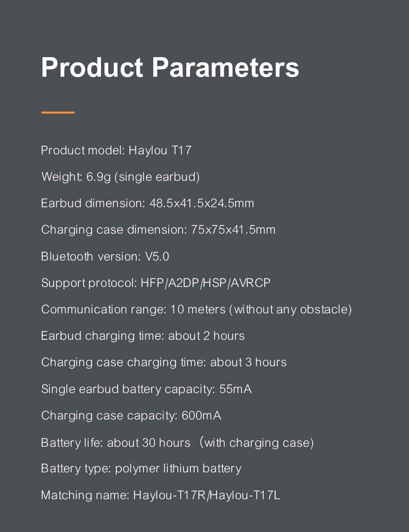Click the Single earbud battery capacity line

pyautogui.click(x=147, y=389)
